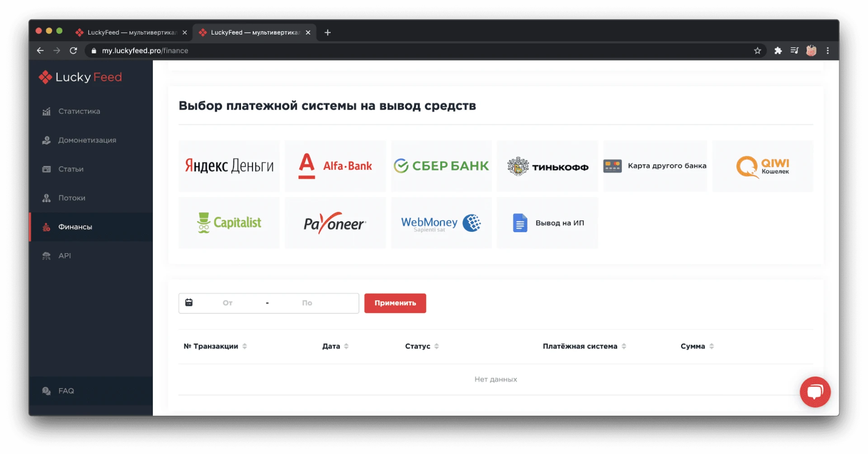Go back with the browser back arrow
This screenshot has width=868, height=454.
[40, 51]
